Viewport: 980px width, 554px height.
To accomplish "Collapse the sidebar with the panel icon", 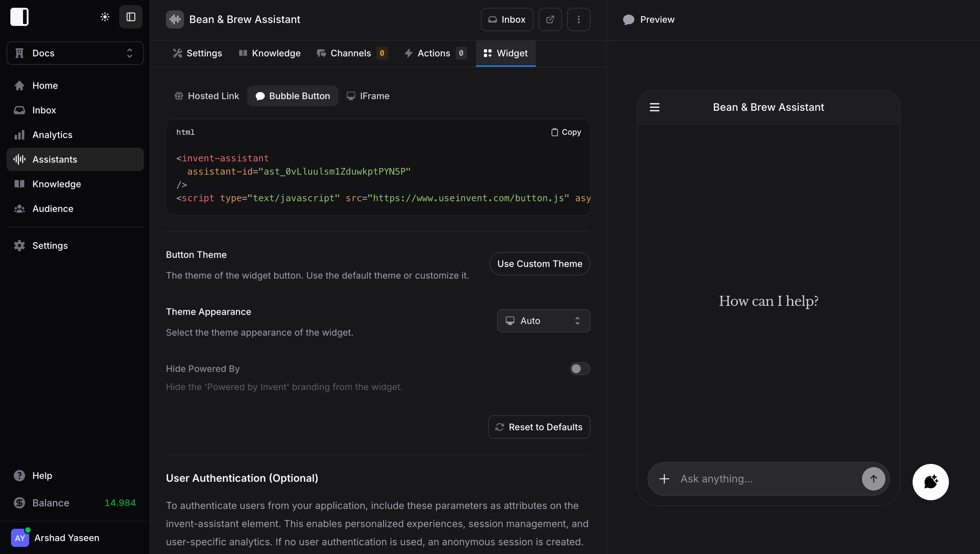I will pyautogui.click(x=131, y=17).
